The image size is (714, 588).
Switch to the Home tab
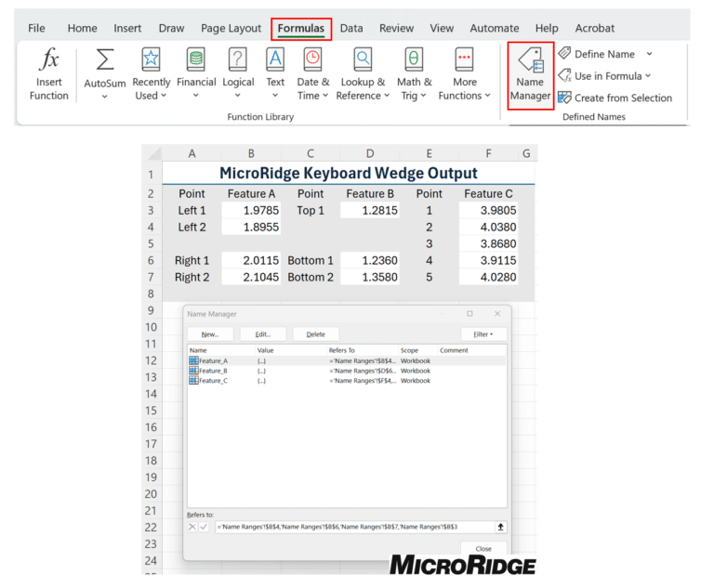coord(83,28)
